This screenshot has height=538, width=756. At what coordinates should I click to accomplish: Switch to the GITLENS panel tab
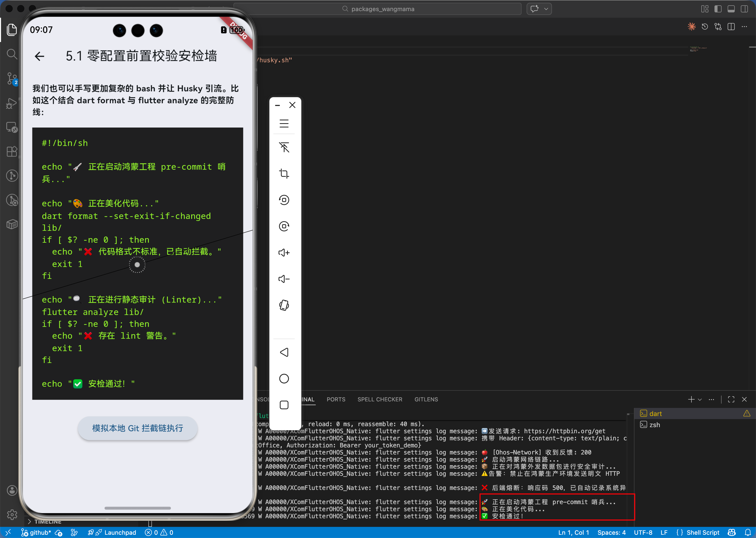pos(426,400)
